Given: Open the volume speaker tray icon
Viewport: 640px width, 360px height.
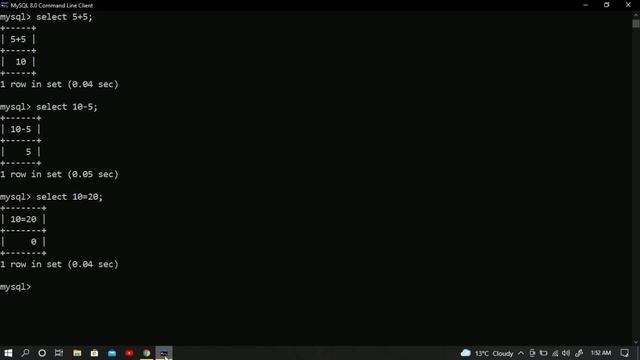Looking at the screenshot, I should point(566,353).
